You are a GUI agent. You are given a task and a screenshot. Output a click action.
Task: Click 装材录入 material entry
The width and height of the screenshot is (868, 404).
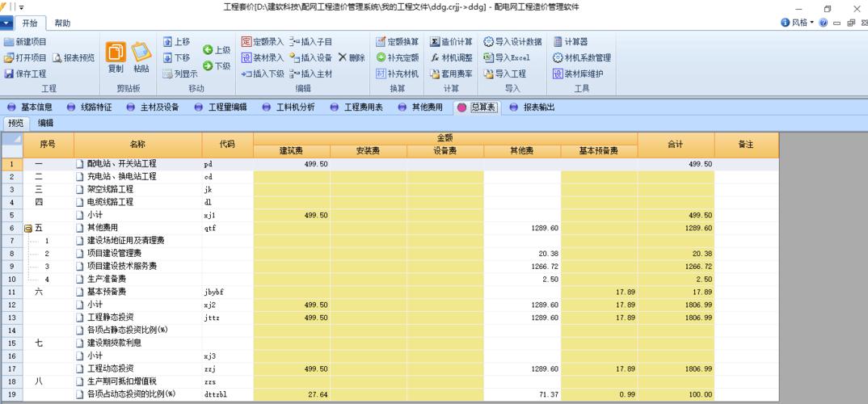(x=263, y=57)
